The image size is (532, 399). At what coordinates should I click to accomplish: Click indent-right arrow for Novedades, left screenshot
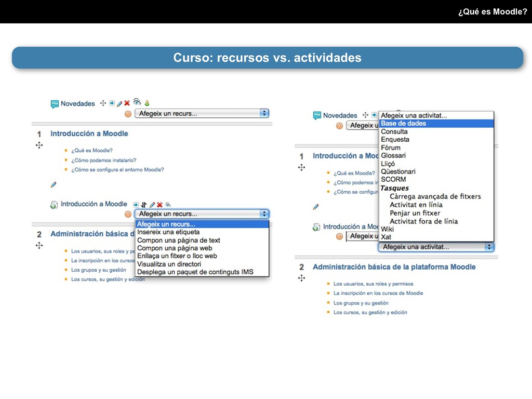pos(112,103)
